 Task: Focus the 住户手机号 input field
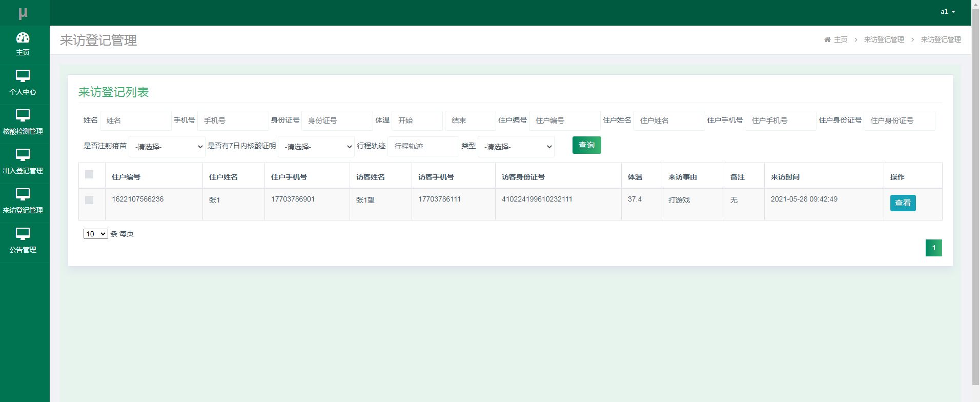(x=781, y=120)
